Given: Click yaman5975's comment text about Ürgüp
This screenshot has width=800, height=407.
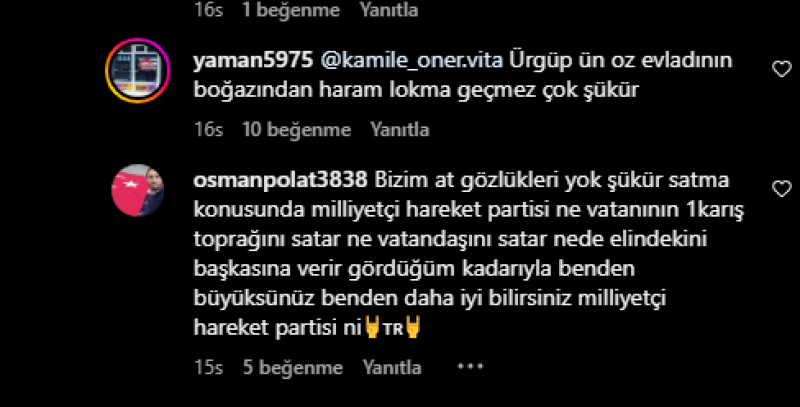Looking at the screenshot, I should 463,75.
